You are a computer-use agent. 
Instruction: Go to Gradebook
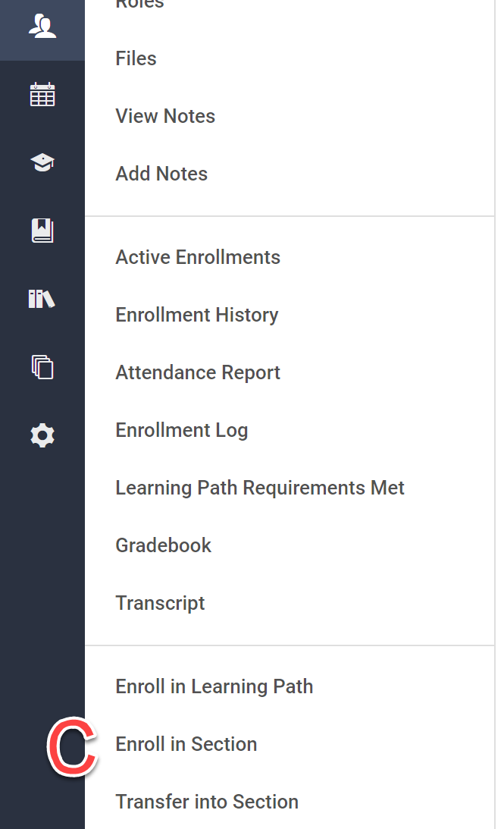(x=163, y=545)
